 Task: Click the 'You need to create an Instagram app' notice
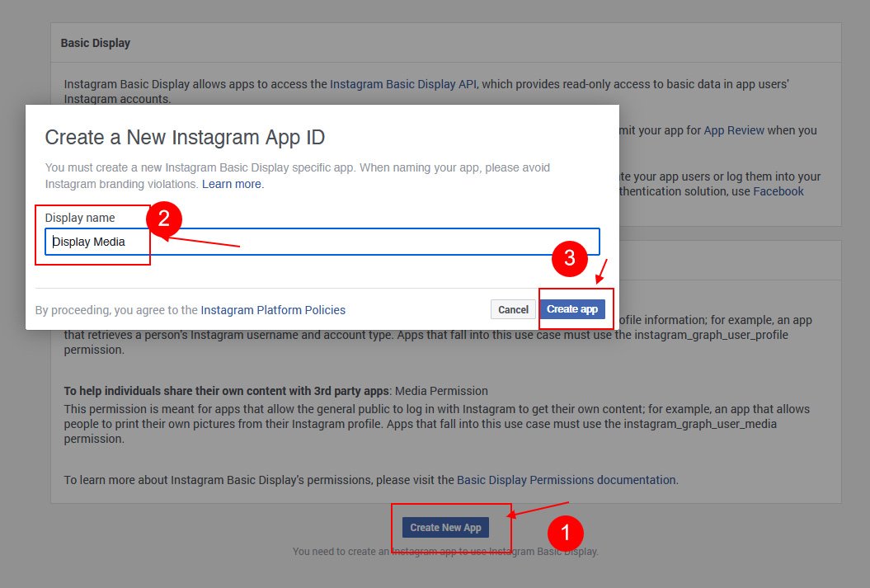tap(445, 552)
